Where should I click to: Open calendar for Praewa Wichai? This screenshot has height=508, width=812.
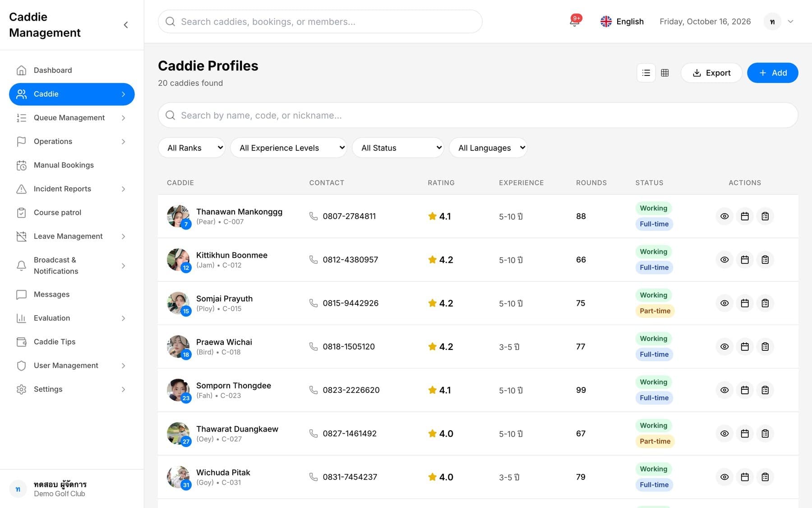click(745, 346)
